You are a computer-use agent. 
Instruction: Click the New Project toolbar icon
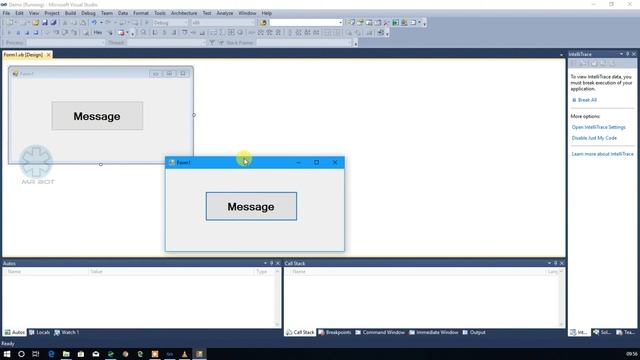pos(9,22)
